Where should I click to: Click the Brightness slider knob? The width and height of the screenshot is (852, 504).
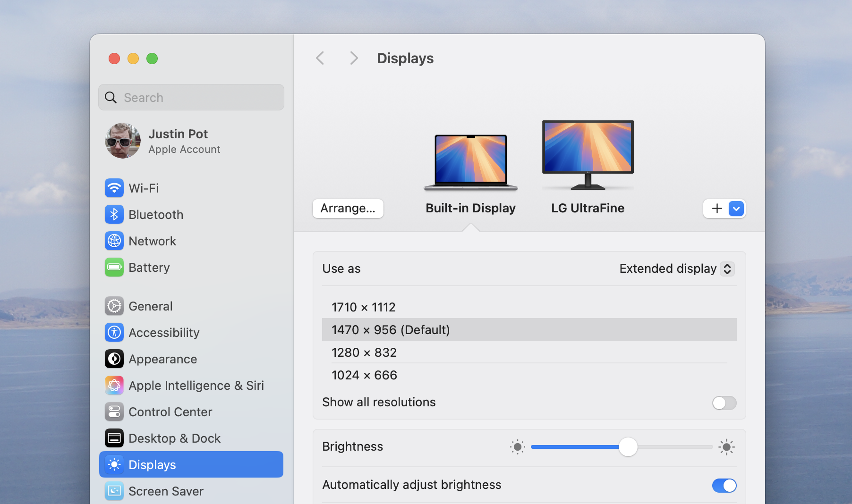(628, 446)
